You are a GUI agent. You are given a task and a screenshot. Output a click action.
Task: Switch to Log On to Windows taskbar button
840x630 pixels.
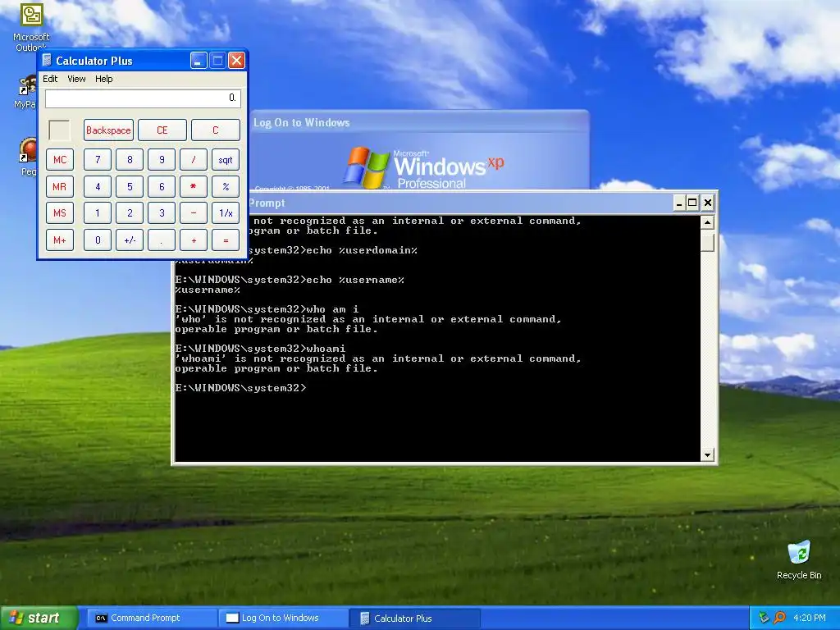[x=283, y=619]
